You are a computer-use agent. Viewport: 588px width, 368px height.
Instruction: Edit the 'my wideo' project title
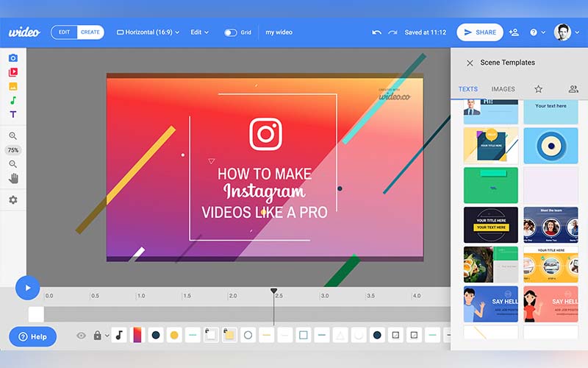pos(279,32)
